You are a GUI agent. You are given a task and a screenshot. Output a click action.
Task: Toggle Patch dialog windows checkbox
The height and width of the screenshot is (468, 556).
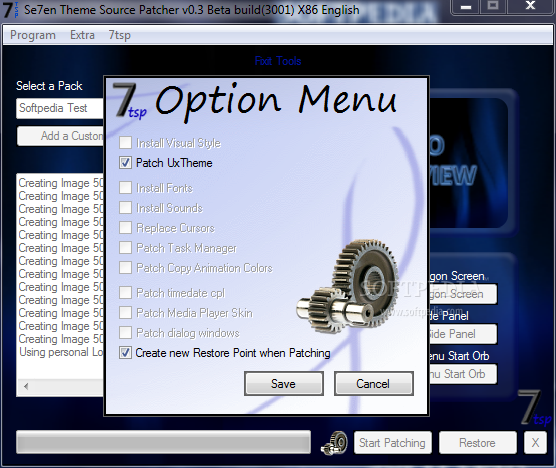coord(125,333)
